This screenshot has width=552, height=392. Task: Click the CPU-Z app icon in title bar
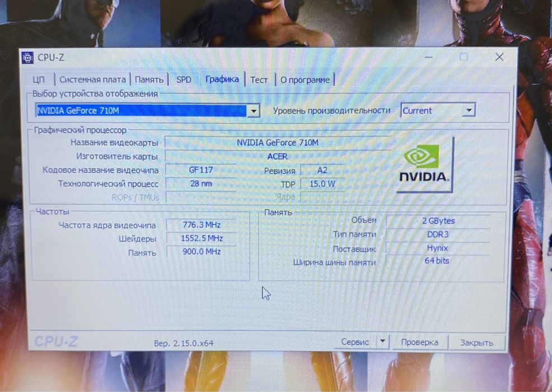click(x=28, y=58)
